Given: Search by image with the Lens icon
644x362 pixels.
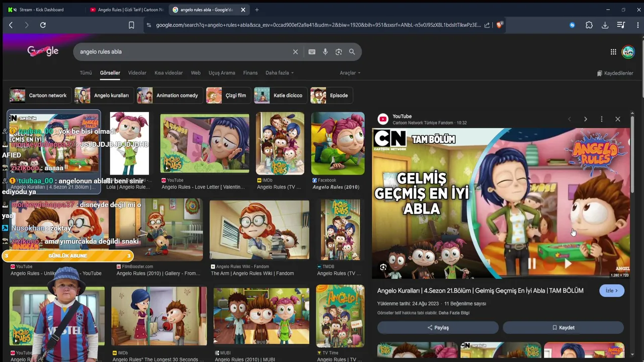Looking at the screenshot, I should [339, 52].
